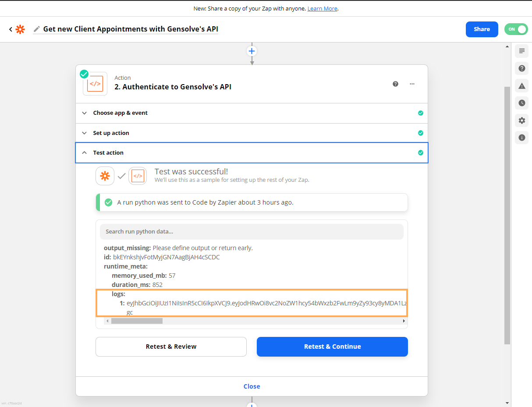
Task: Open sidebar help question icon
Action: [521, 68]
